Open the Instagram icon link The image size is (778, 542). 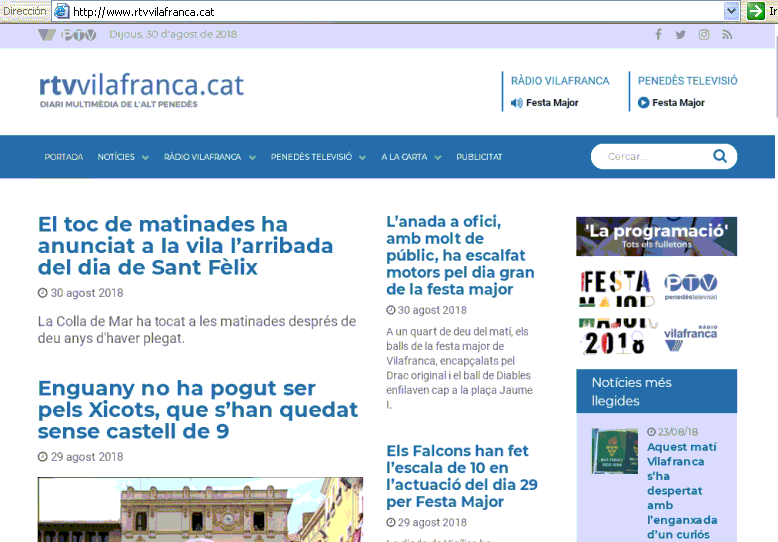point(704,35)
